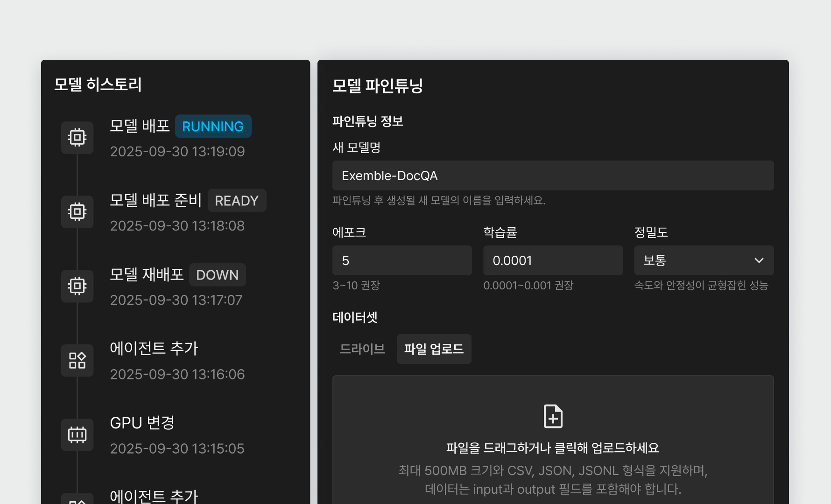Click the RUNNING status badge

[213, 126]
